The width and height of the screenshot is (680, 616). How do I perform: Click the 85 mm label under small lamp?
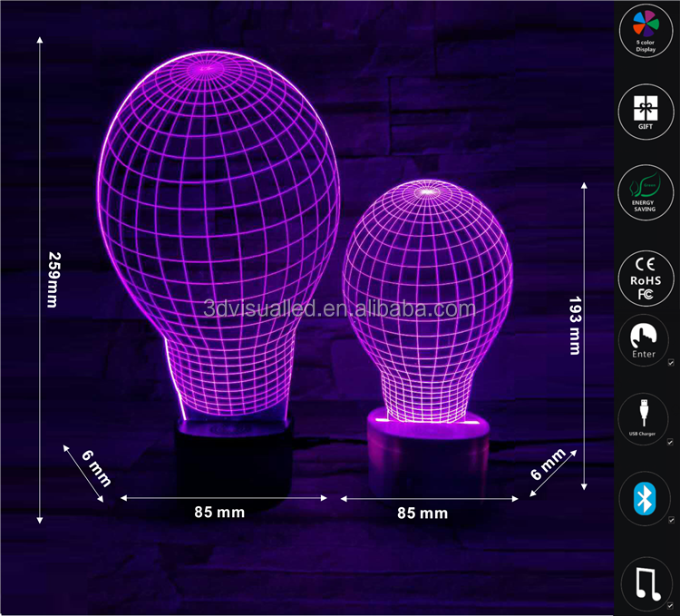(423, 513)
